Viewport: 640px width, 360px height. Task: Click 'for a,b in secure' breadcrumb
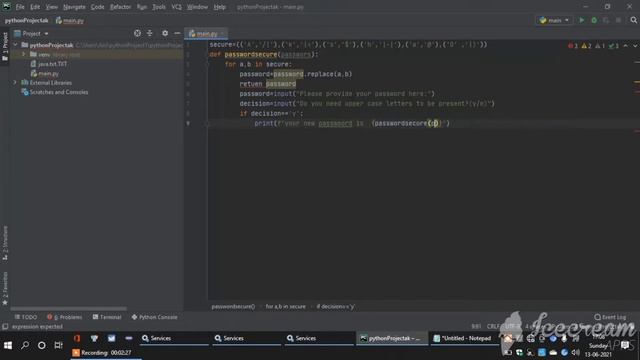click(285, 307)
